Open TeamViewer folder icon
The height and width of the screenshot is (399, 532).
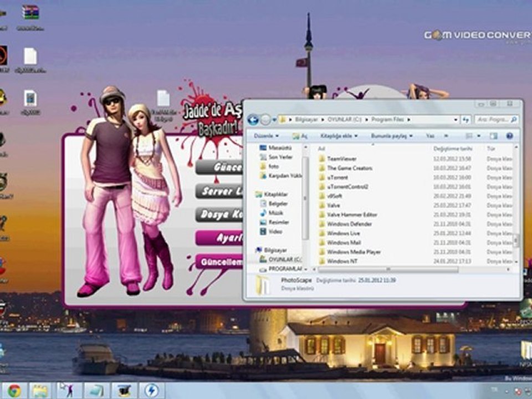(x=322, y=158)
